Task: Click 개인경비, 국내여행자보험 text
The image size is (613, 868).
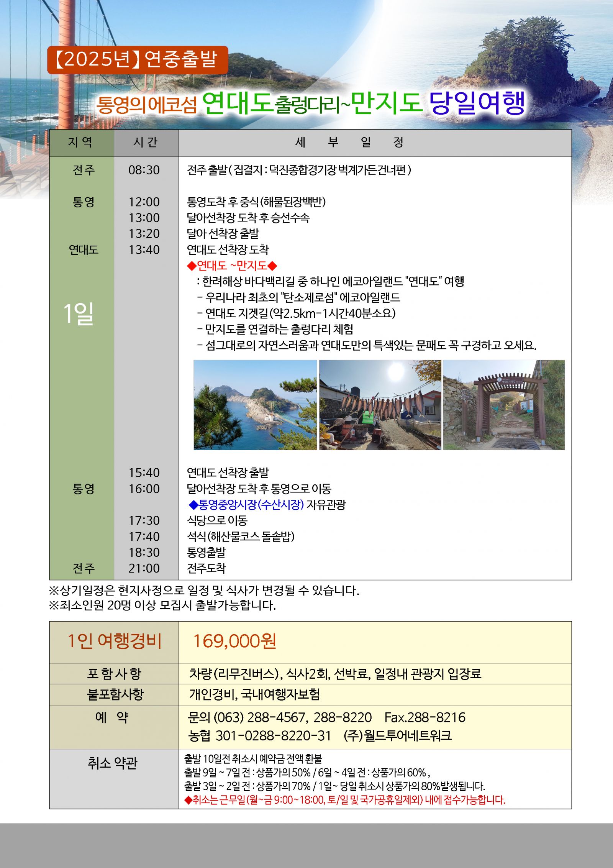Action: [254, 695]
